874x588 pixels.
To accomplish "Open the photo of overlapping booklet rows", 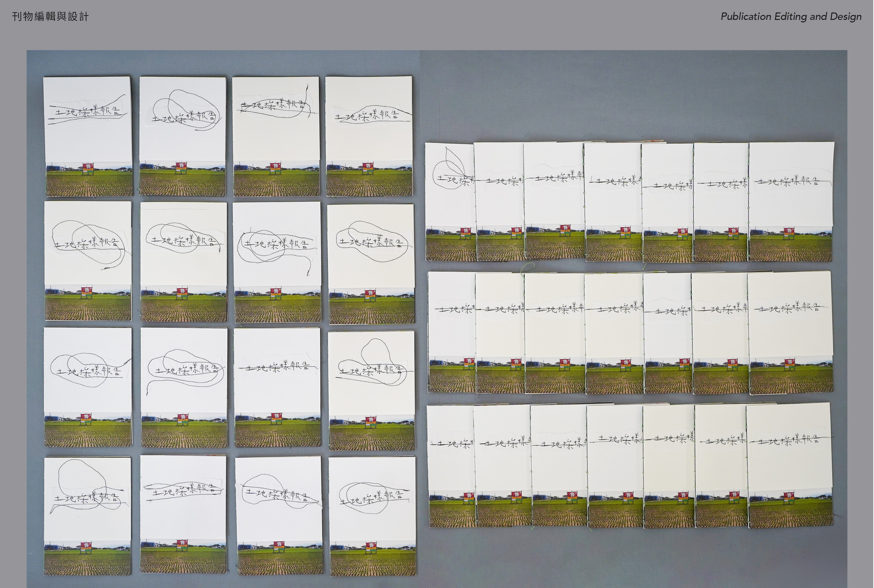I will 634,319.
